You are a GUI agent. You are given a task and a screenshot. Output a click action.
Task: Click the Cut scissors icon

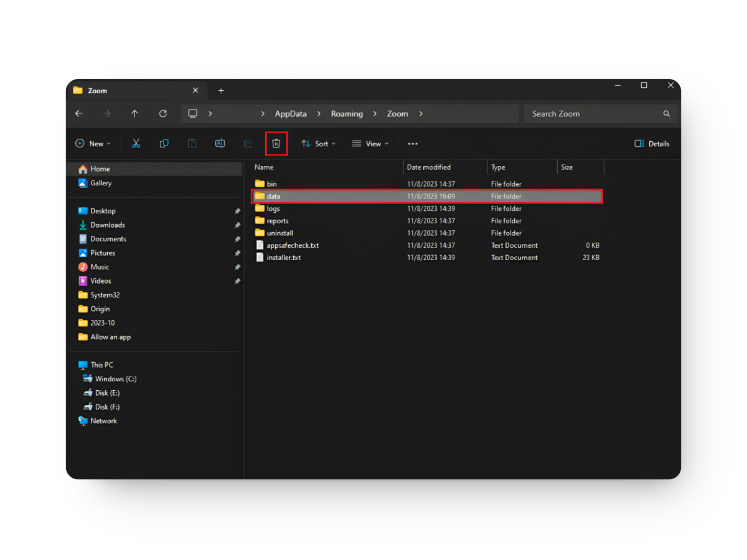(x=136, y=144)
